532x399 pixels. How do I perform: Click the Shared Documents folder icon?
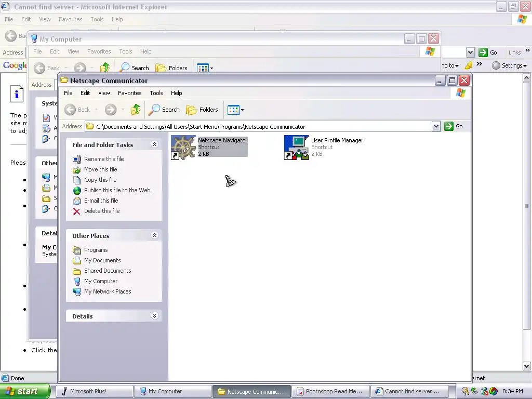click(x=77, y=271)
